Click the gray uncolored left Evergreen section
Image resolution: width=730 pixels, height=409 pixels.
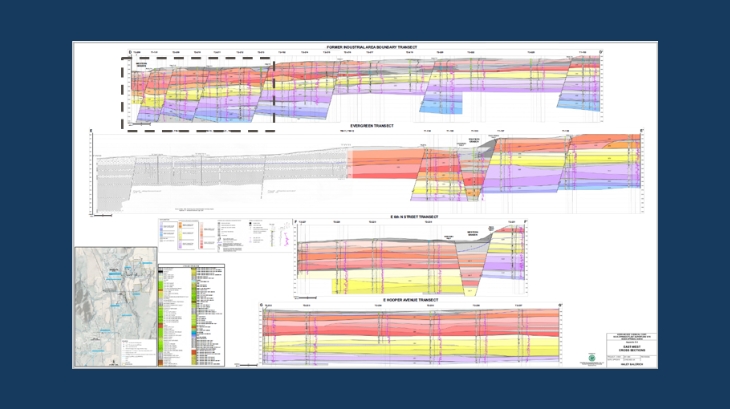point(220,172)
